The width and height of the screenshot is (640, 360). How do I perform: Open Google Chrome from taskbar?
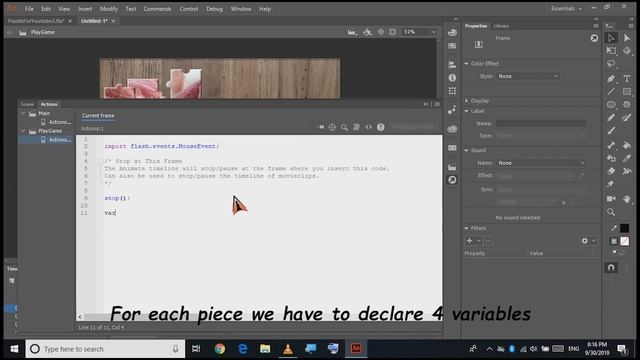pos(220,349)
